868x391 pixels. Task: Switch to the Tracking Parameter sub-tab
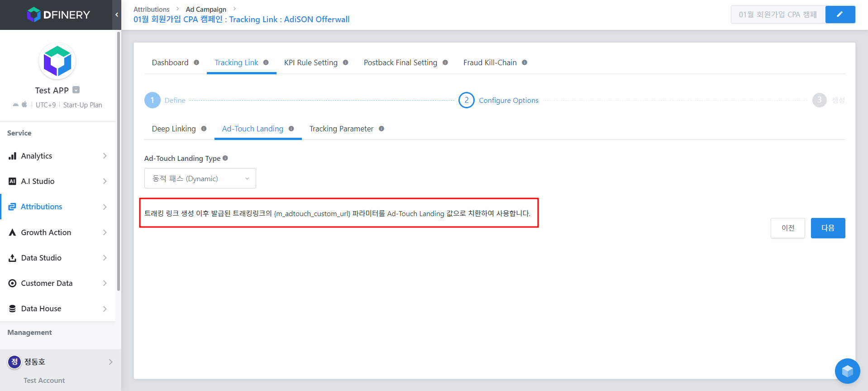tap(342, 129)
